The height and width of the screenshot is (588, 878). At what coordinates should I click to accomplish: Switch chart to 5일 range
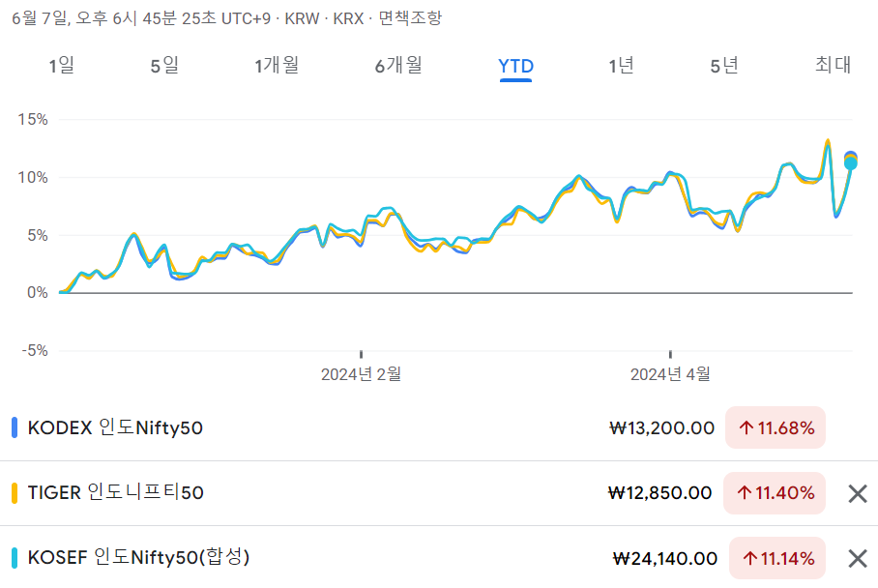pyautogui.click(x=164, y=66)
